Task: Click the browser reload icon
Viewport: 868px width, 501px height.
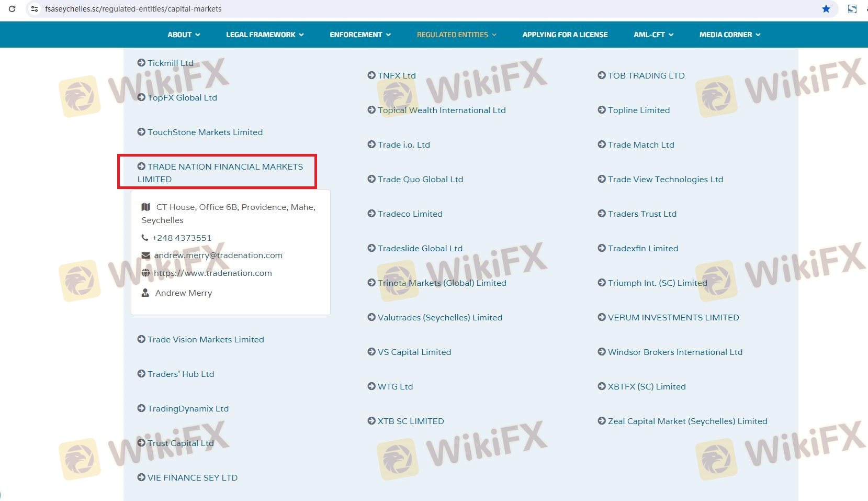Action: (12, 9)
